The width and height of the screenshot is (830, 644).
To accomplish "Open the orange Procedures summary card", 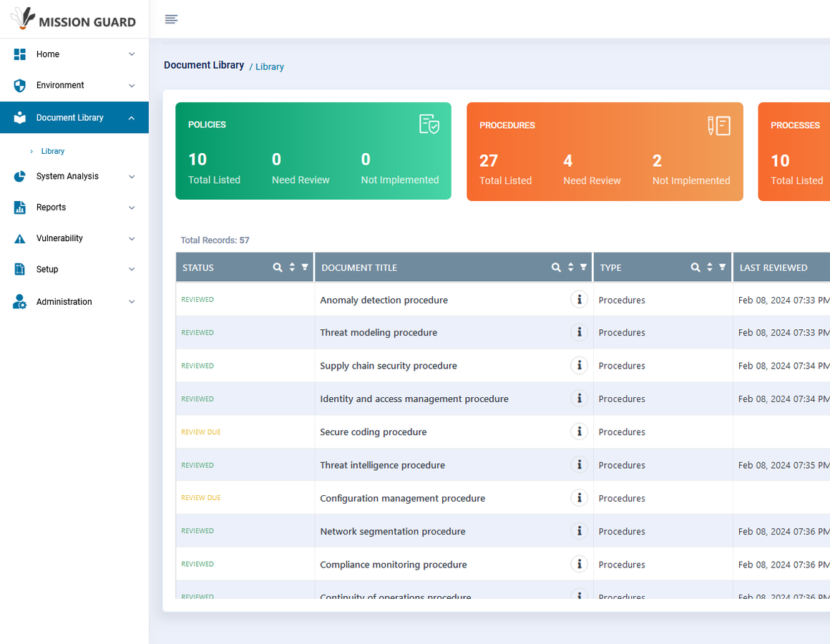I will point(605,152).
